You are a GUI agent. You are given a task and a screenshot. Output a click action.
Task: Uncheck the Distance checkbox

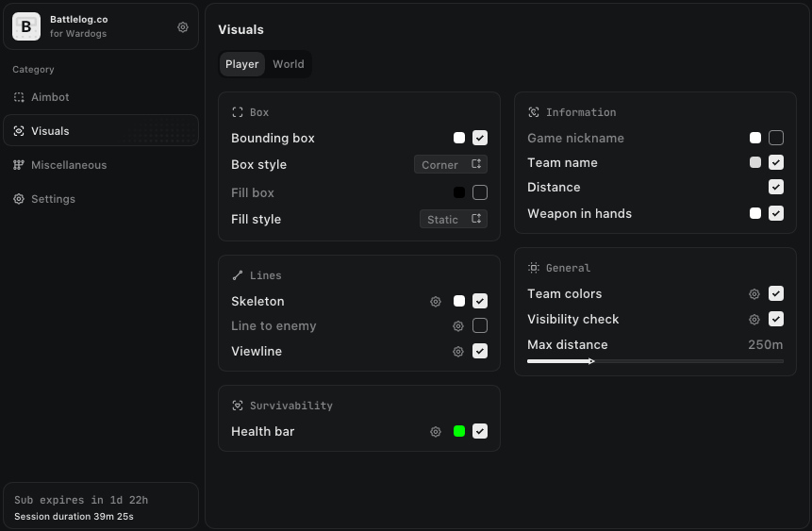(776, 187)
